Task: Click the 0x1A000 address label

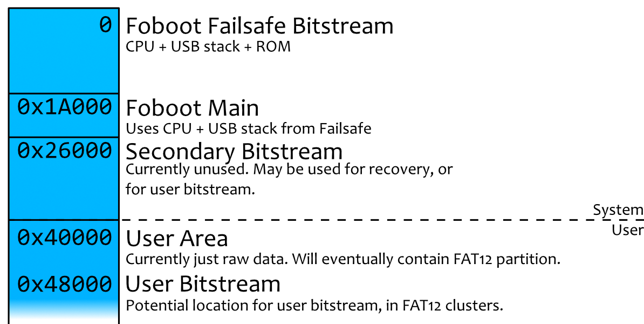Action: pyautogui.click(x=65, y=107)
